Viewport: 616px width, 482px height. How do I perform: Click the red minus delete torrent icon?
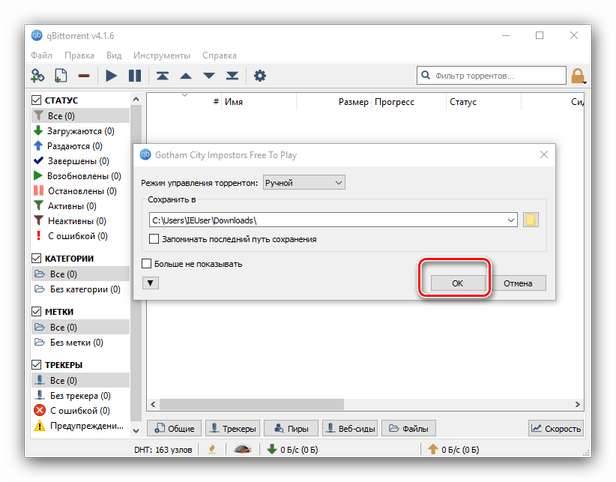84,76
